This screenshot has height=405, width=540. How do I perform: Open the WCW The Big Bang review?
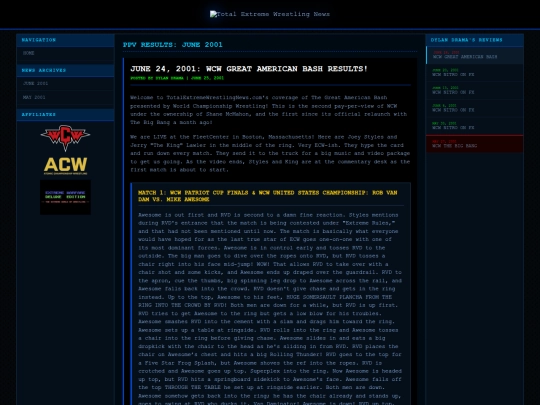point(475,144)
